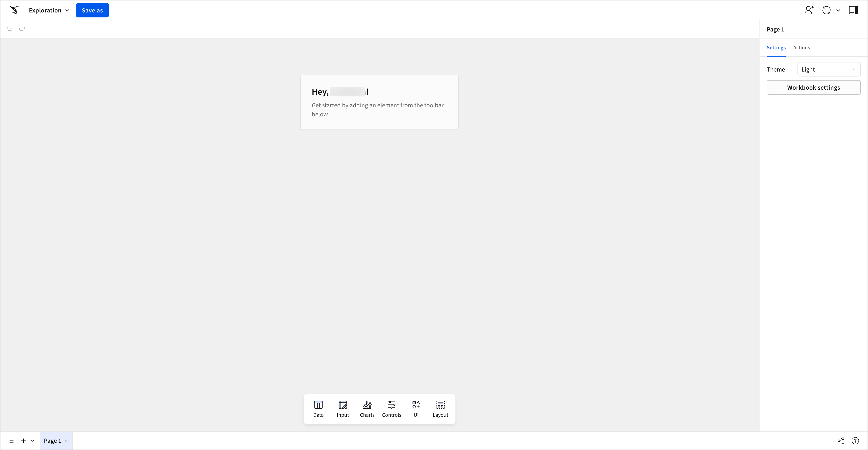Screen dimensions: 868x450
Task: Expand the Exploration title dropdown
Action: 49,10
